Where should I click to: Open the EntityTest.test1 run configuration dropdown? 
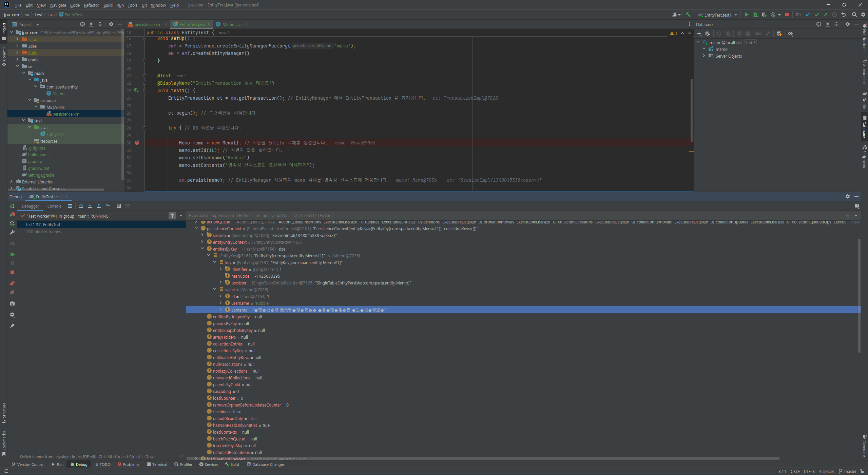(717, 15)
